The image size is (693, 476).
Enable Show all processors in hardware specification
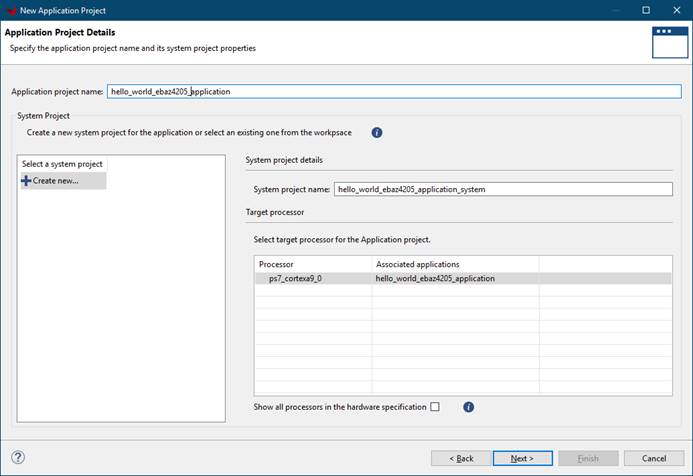[x=435, y=407]
